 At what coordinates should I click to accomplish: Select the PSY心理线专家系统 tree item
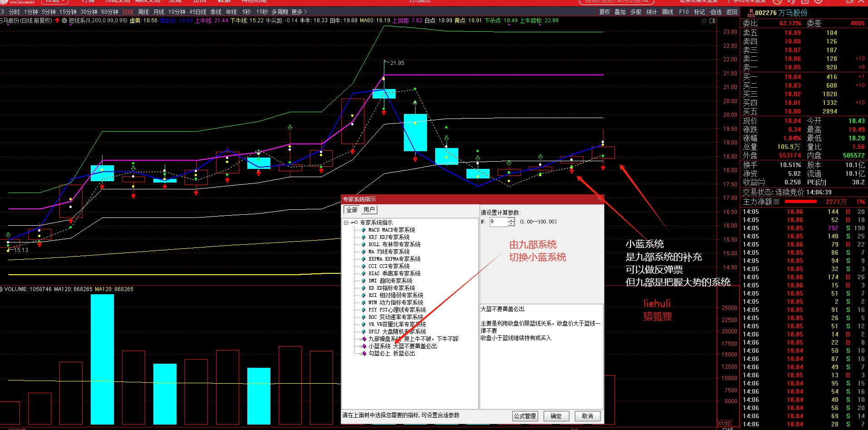point(397,310)
